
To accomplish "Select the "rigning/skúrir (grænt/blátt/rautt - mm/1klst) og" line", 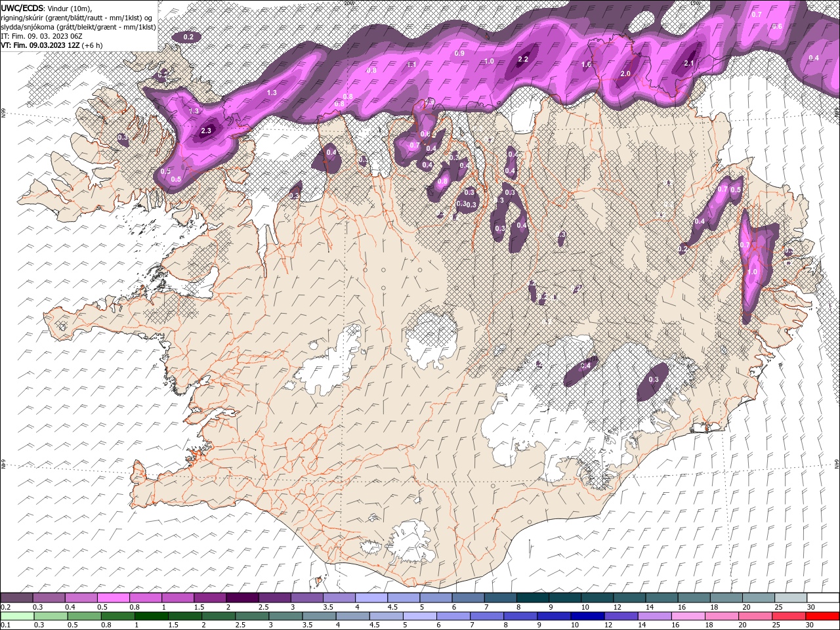I will 77,17.
